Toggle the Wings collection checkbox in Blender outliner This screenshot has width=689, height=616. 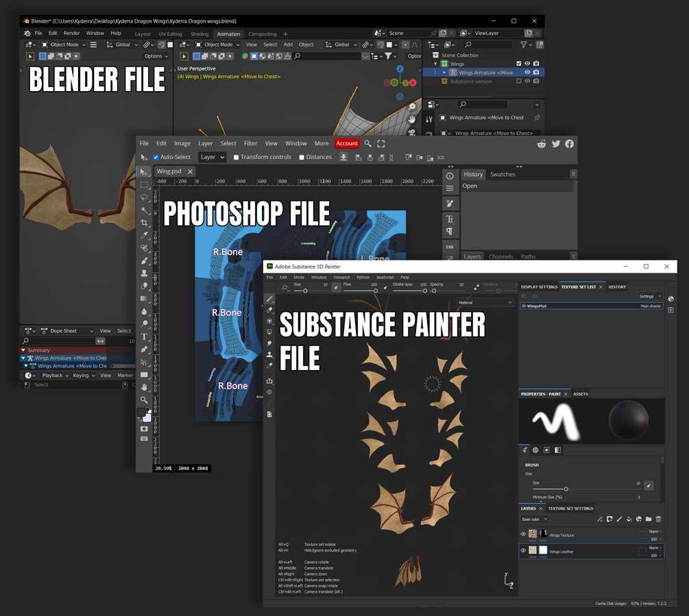(518, 64)
